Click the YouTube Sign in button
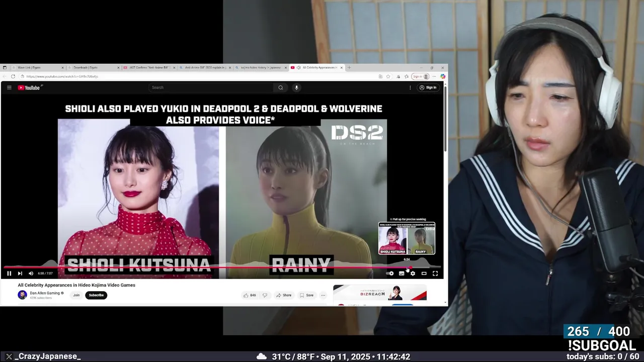The height and width of the screenshot is (362, 644). [x=429, y=87]
